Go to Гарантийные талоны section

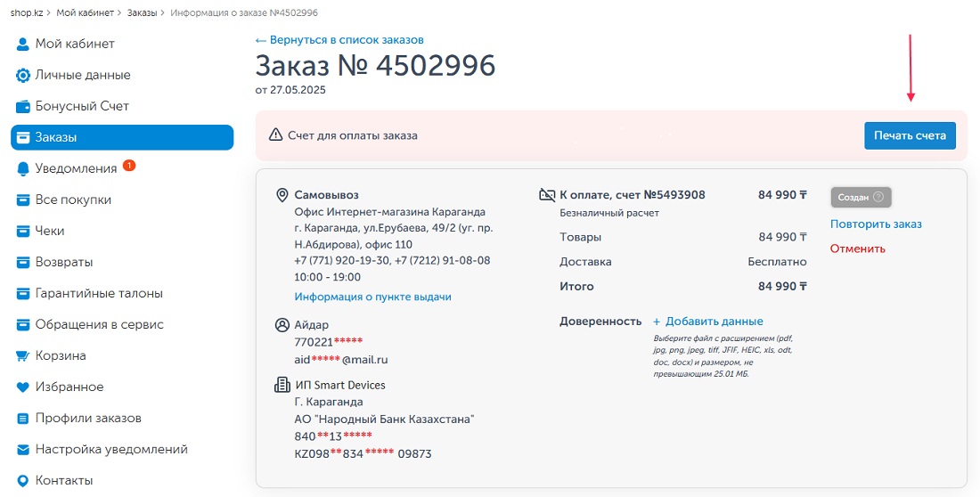point(99,293)
